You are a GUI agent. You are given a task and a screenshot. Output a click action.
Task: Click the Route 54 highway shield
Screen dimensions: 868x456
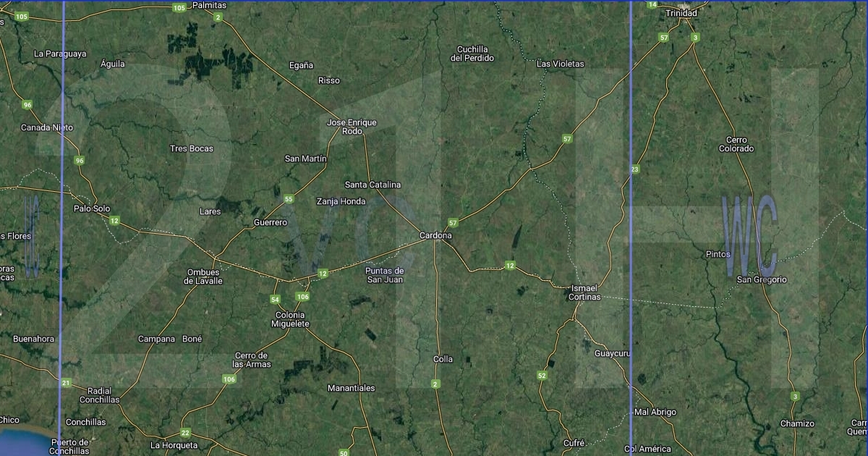275,299
